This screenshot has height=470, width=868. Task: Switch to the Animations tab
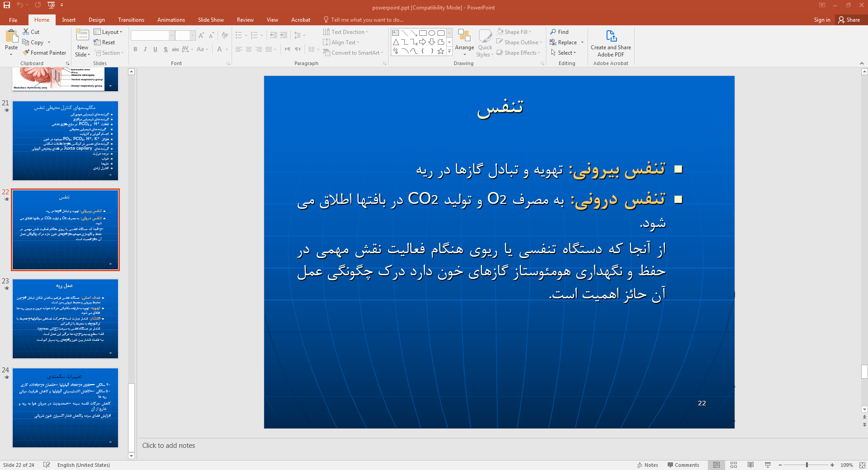pyautogui.click(x=171, y=20)
